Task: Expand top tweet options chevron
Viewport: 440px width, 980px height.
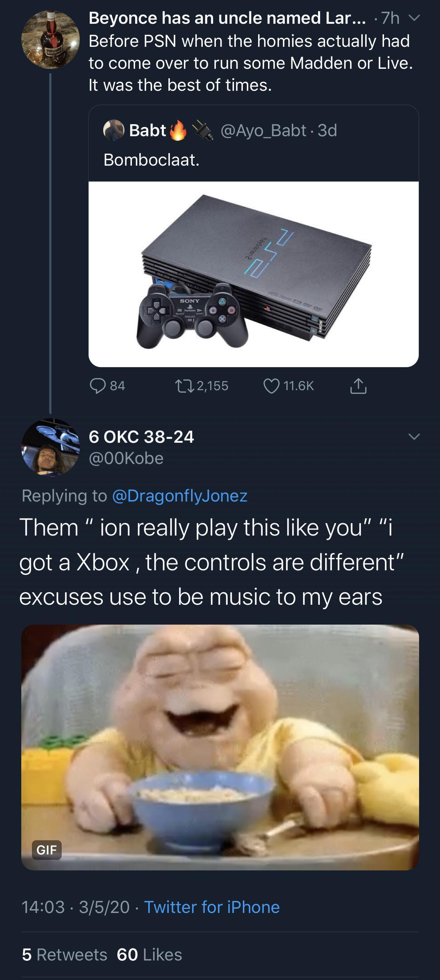Action: [x=414, y=18]
